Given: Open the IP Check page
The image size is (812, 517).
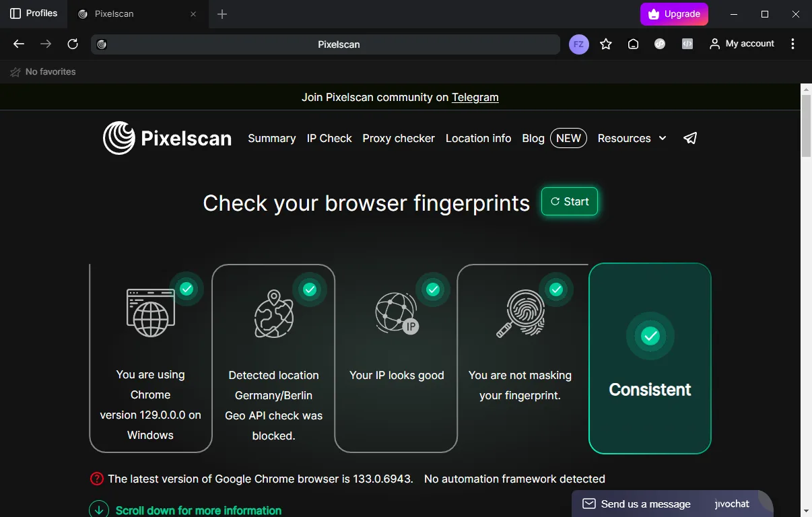Looking at the screenshot, I should pos(329,138).
